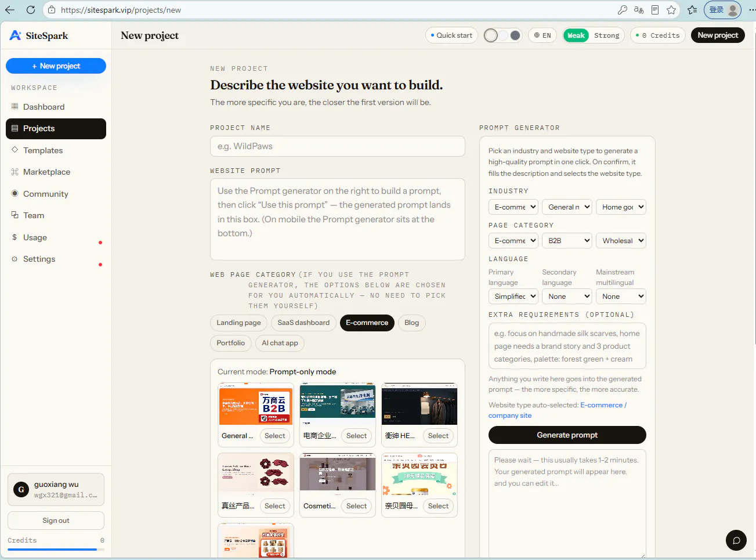Open the Projects sidebar item
Viewport: 756px width, 560px height.
tap(56, 129)
